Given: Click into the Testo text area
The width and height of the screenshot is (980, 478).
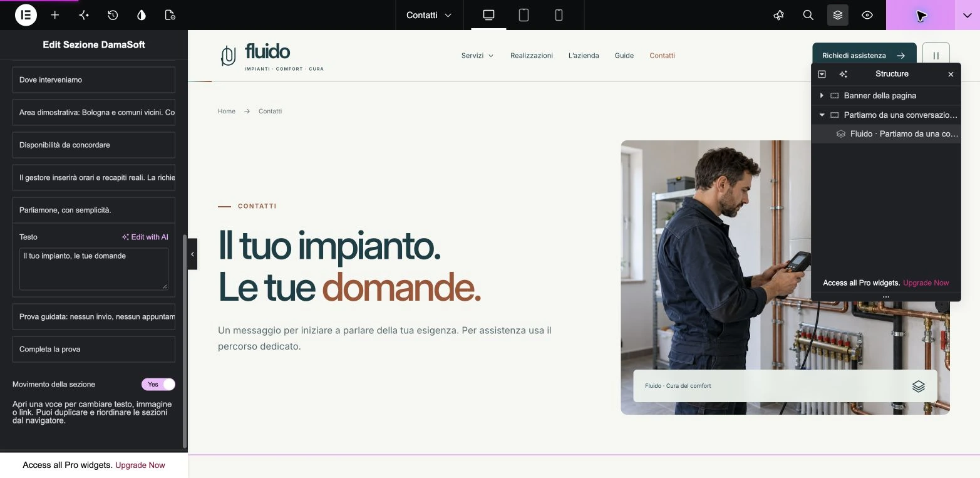Looking at the screenshot, I should click(94, 269).
